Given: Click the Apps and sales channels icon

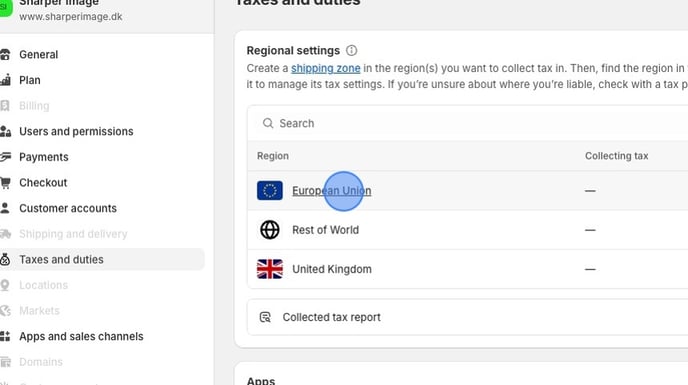Looking at the screenshot, I should coord(5,336).
